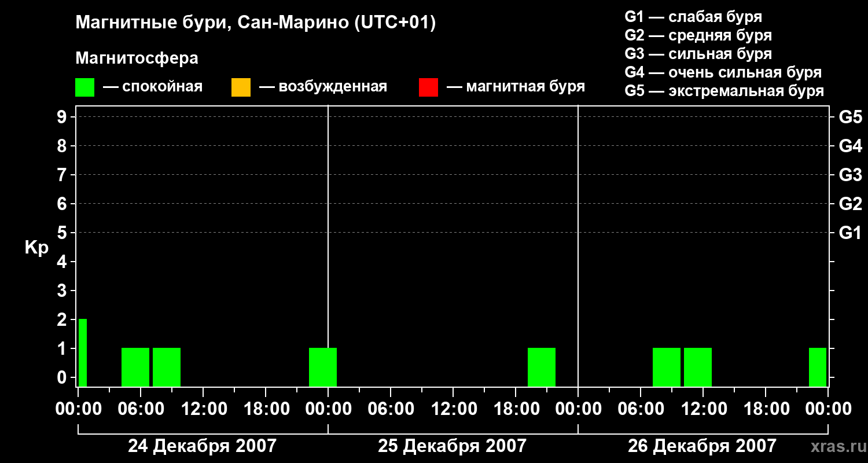868x463 pixels.
Task: Click the '06:00' label under 26 Декабря
Action: 641,409
